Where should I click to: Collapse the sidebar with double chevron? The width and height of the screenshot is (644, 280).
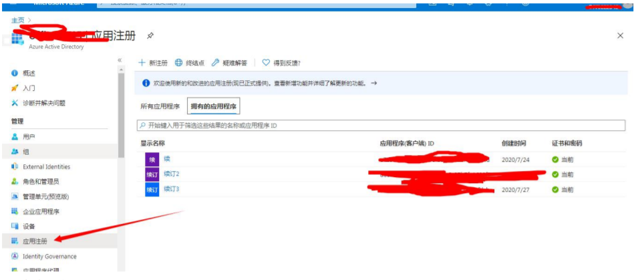[x=120, y=60]
